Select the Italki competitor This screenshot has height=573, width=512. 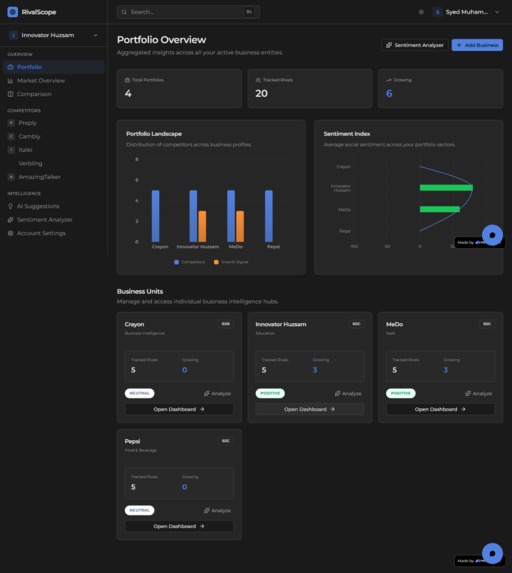click(x=54, y=150)
